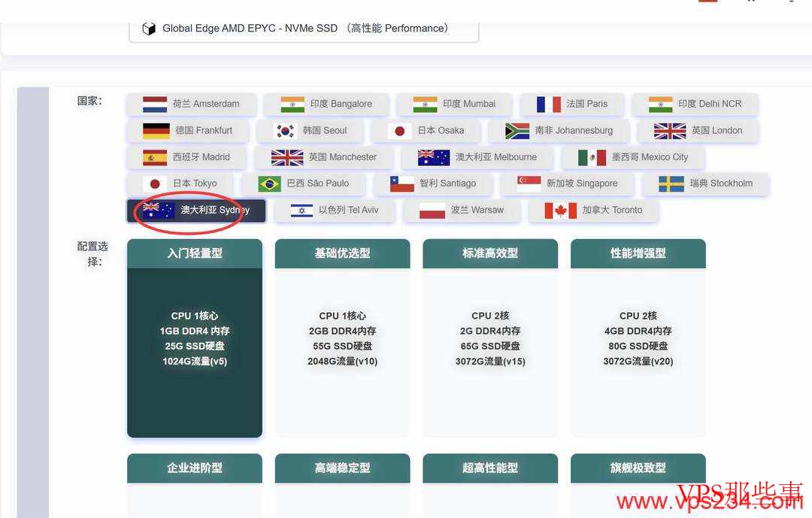
Task: Click the South Africa flag beside Johannesburg
Action: [517, 130]
